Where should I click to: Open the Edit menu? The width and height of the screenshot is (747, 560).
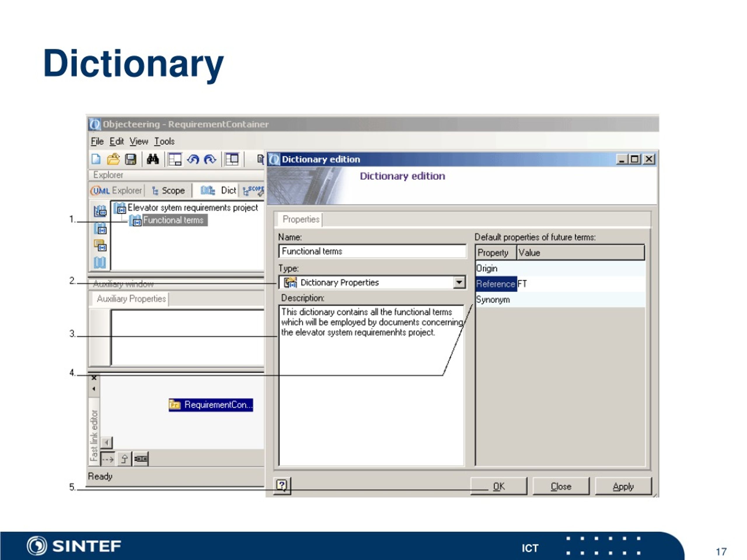117,141
